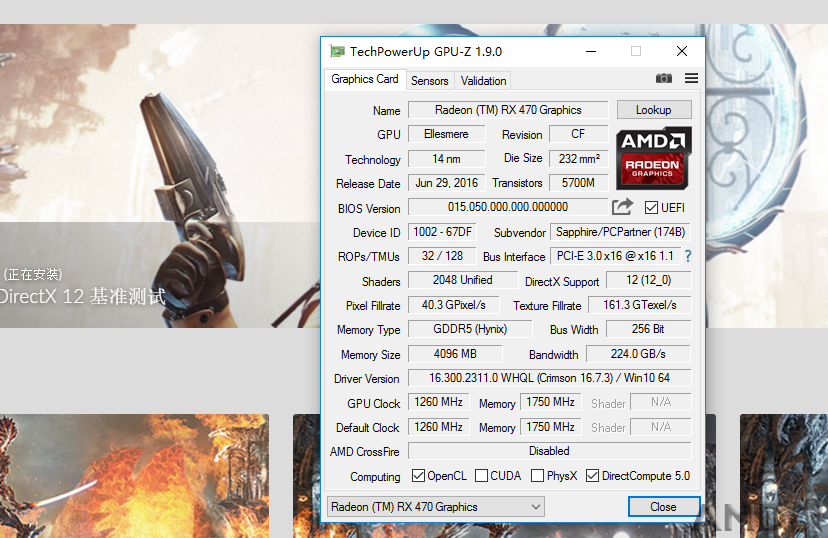The width and height of the screenshot is (828, 538).
Task: Click the Bus Width field 256 Bit
Action: pos(648,329)
